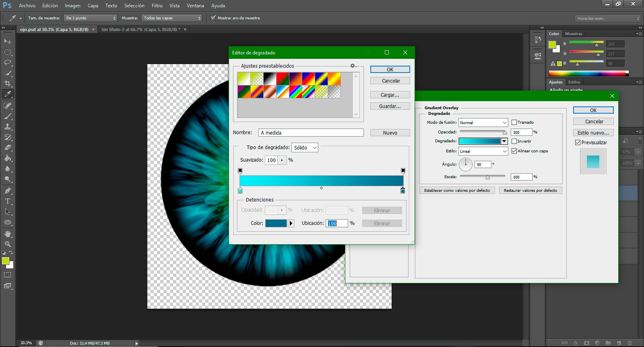Select the Elliptical Marquee tool
The image size is (644, 347).
click(x=8, y=52)
